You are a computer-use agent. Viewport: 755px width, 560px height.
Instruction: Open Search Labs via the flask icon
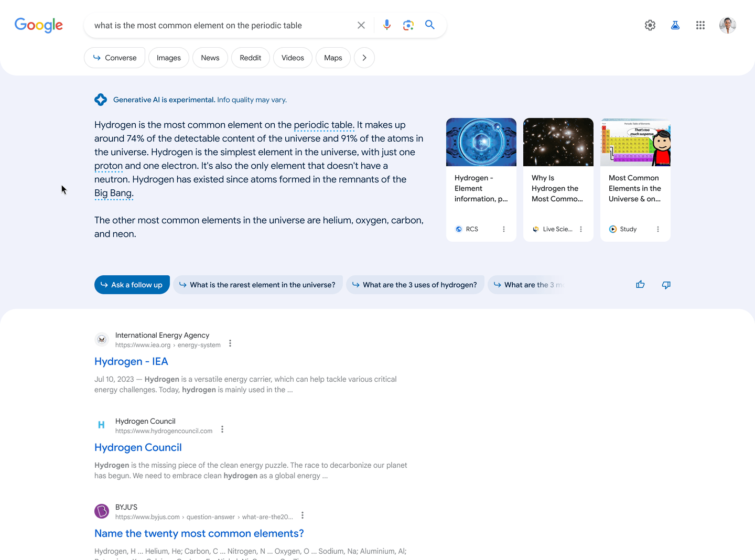coord(675,25)
